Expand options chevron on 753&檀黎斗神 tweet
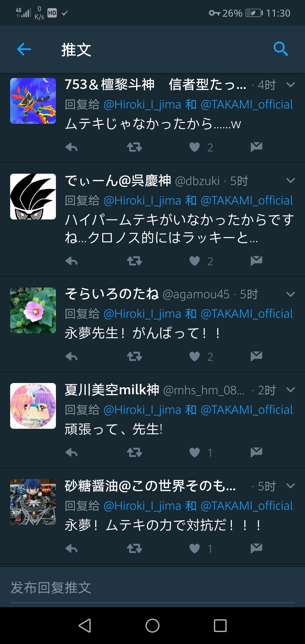305x644 pixels. 291,85
